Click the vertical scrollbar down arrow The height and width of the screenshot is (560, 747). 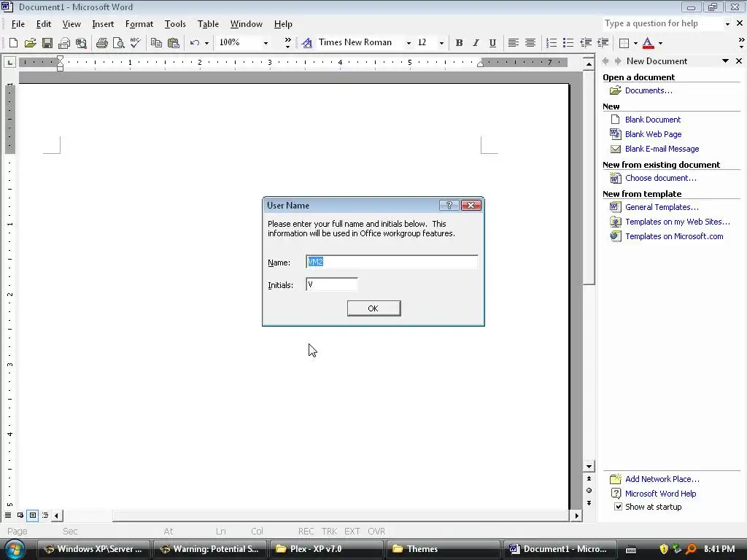[x=589, y=467]
